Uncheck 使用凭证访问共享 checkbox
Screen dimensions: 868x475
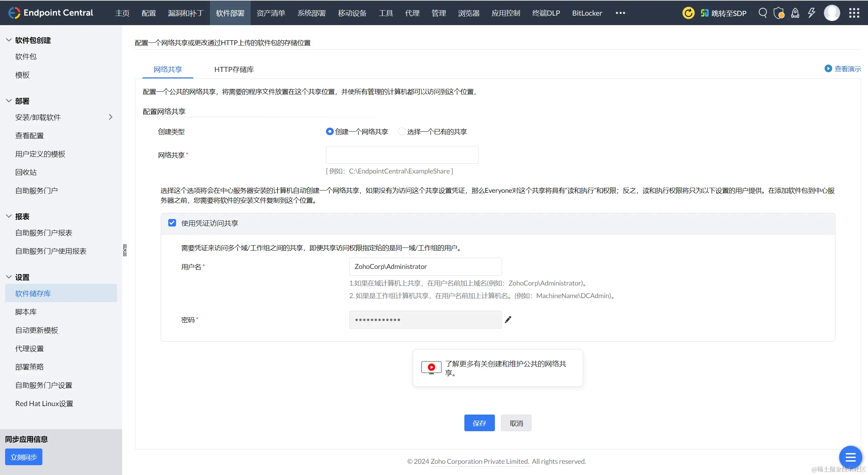(x=172, y=223)
